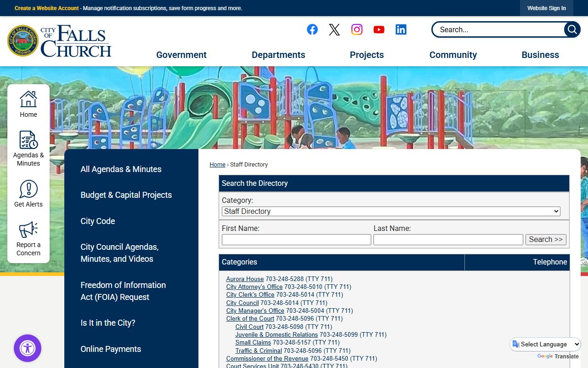Click the site Search text box
Screen dimensions: 588x368
click(498, 29)
